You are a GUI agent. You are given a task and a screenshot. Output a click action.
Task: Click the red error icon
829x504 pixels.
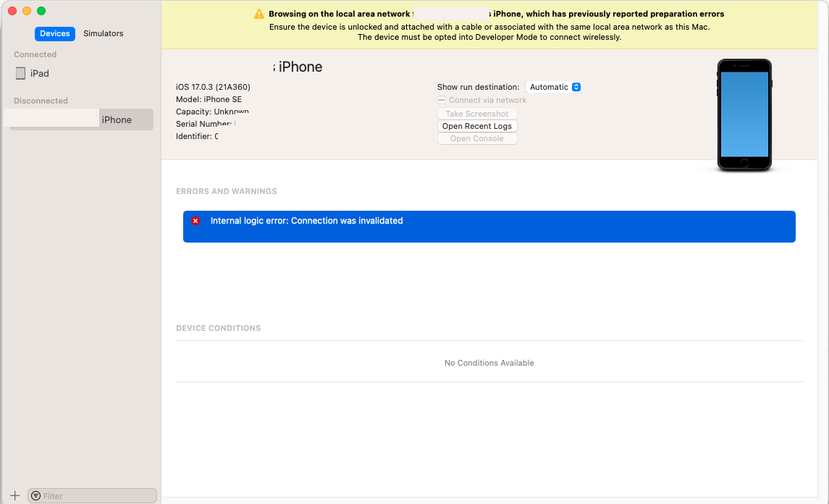(x=195, y=221)
